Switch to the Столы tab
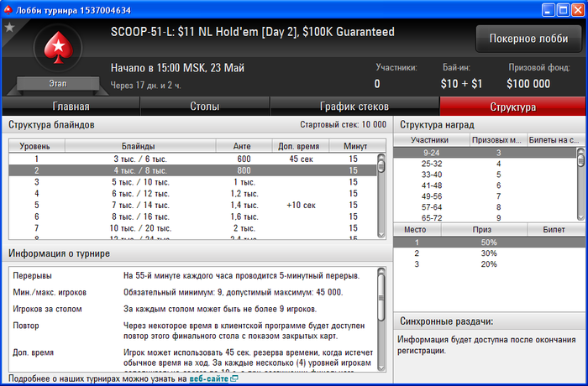 (205, 107)
